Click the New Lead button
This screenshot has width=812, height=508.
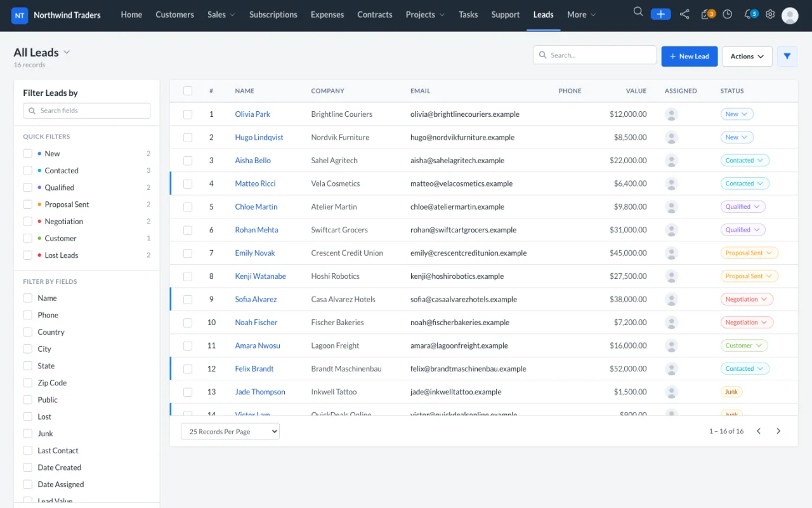[690, 56]
